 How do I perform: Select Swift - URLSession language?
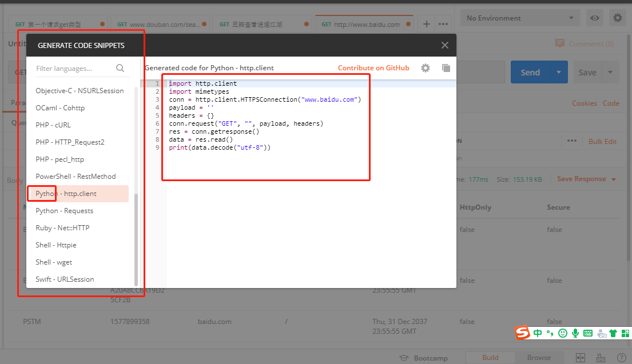click(x=80, y=279)
